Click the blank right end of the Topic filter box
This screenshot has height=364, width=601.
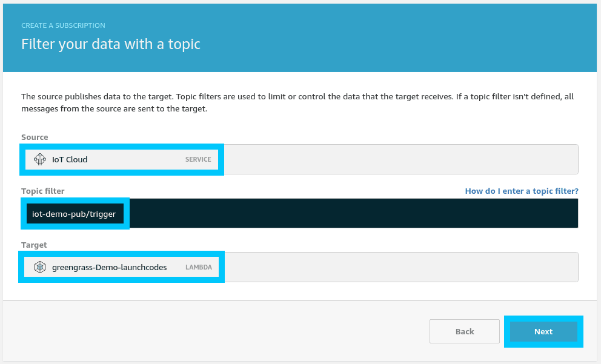545,213
